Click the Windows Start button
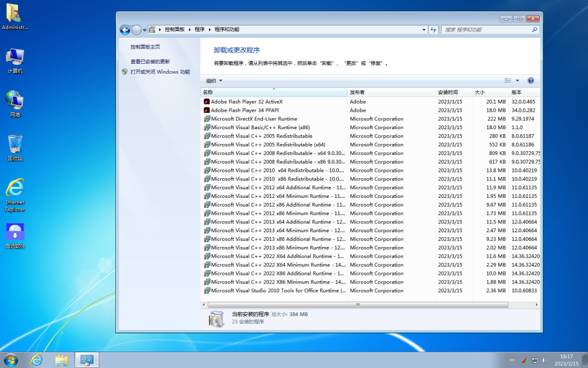 coord(10,360)
